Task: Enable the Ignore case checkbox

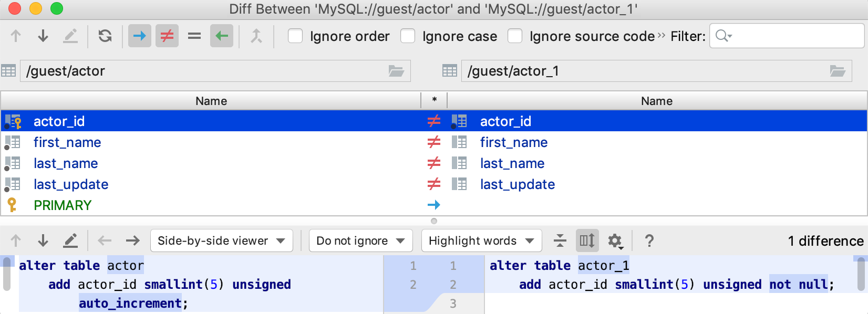Action: click(x=408, y=36)
